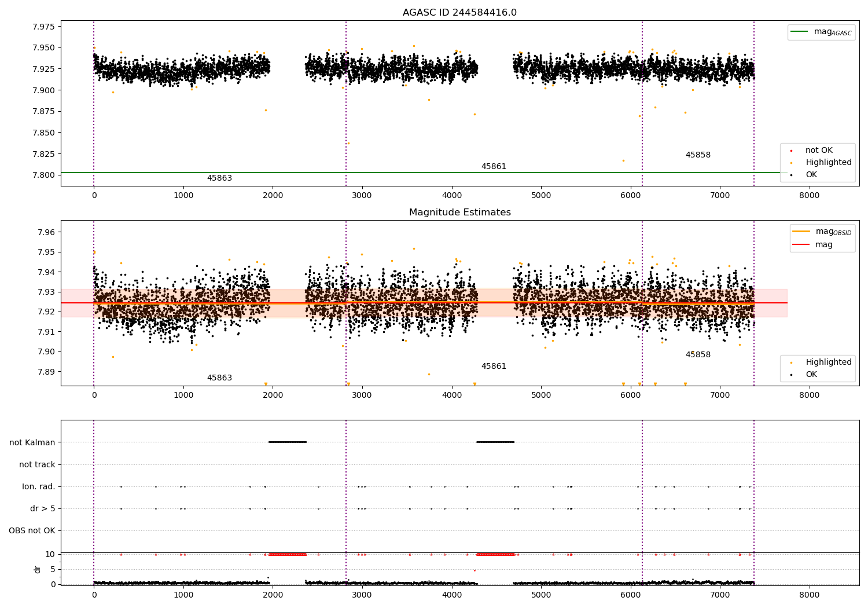Viewport: 868px width, 608px height.
Task: Click the 7.93 y-axis tick label
Action: pos(46,292)
